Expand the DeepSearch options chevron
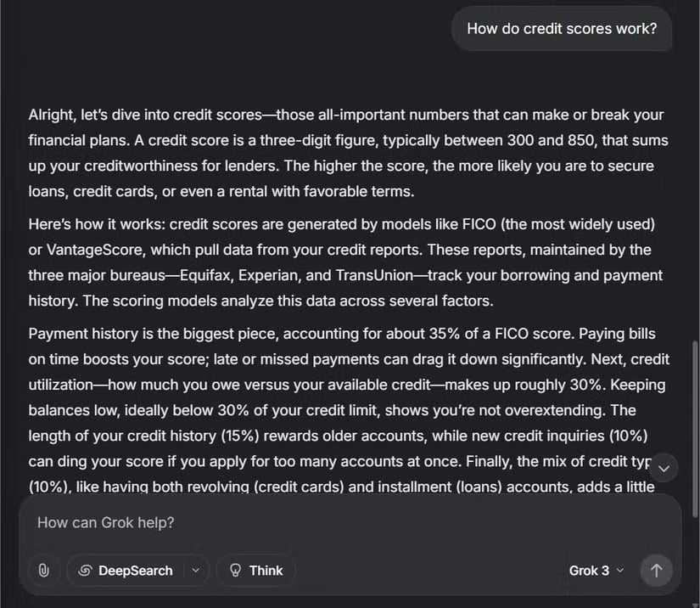 [196, 571]
